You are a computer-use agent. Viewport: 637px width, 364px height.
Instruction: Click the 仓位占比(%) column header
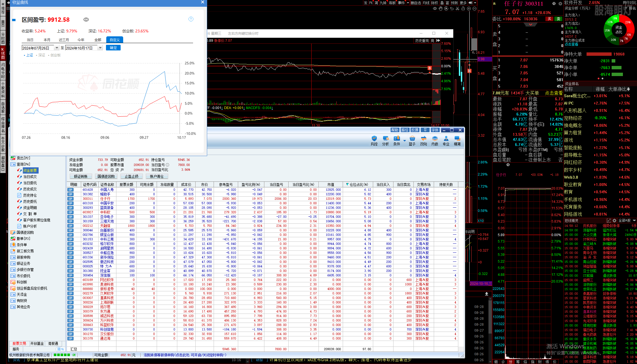pyautogui.click(x=358, y=185)
